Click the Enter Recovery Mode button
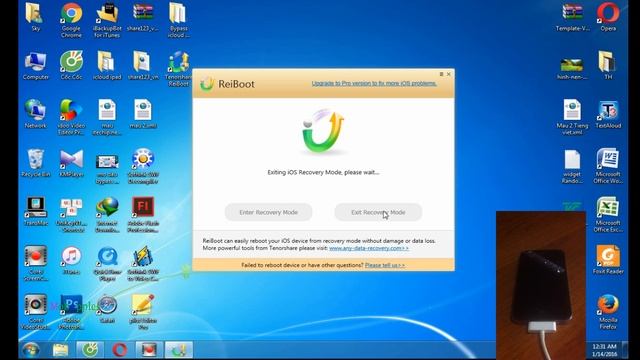640x360 pixels. [268, 212]
